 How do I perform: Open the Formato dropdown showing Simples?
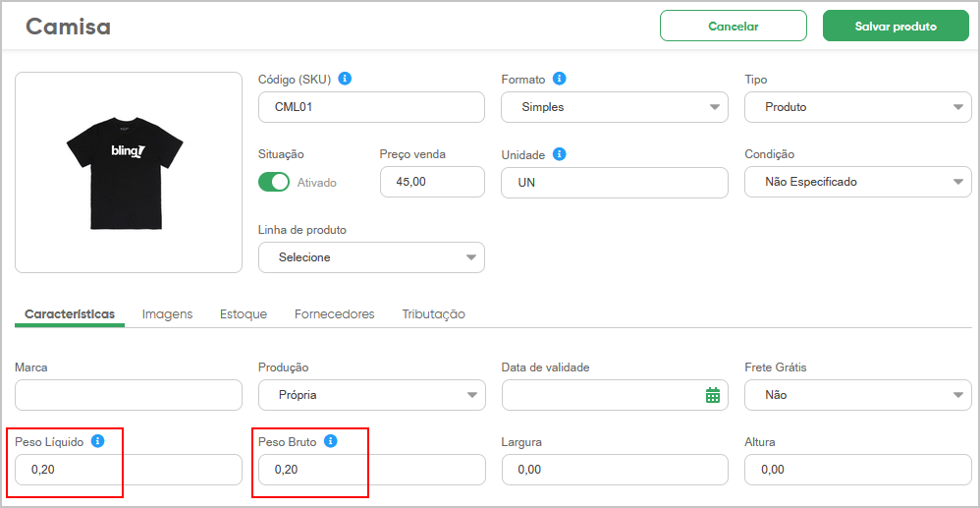[615, 107]
